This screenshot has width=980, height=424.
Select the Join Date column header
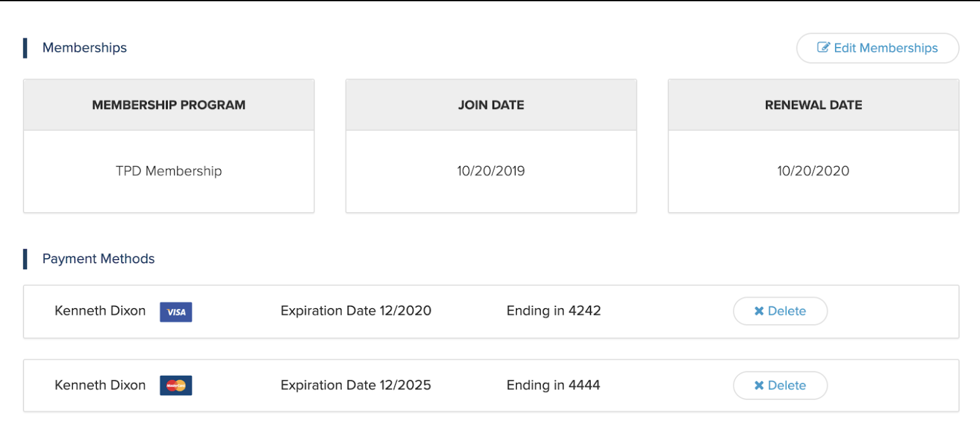(491, 105)
